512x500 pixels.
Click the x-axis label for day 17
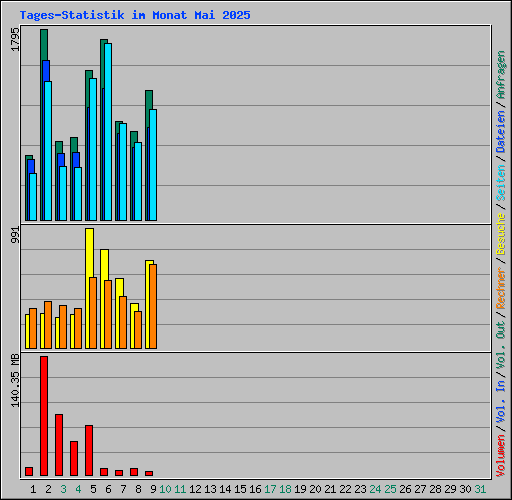click(x=270, y=489)
